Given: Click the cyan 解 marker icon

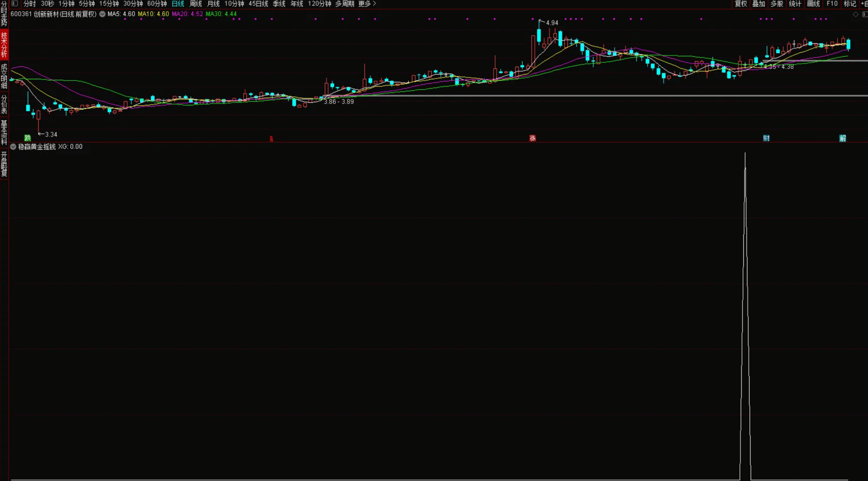Looking at the screenshot, I should 842,138.
